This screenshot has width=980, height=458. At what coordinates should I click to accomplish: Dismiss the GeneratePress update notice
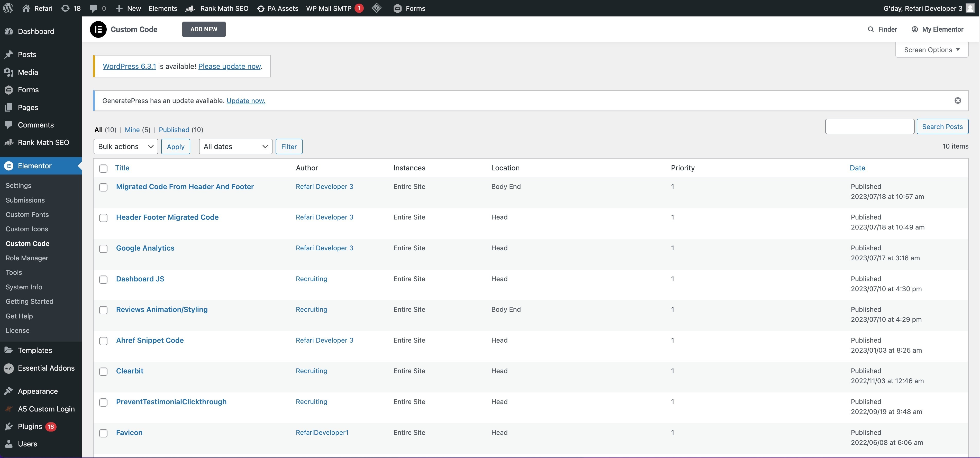tap(958, 100)
